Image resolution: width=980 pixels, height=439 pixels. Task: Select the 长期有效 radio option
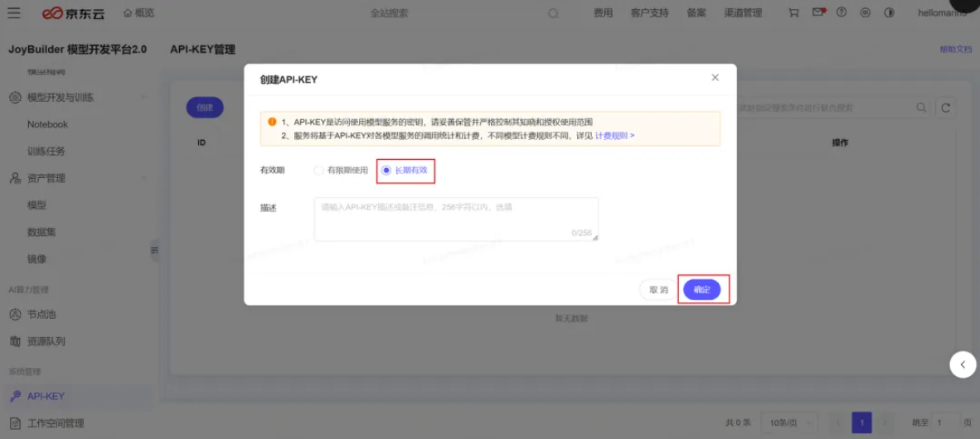[x=386, y=171]
